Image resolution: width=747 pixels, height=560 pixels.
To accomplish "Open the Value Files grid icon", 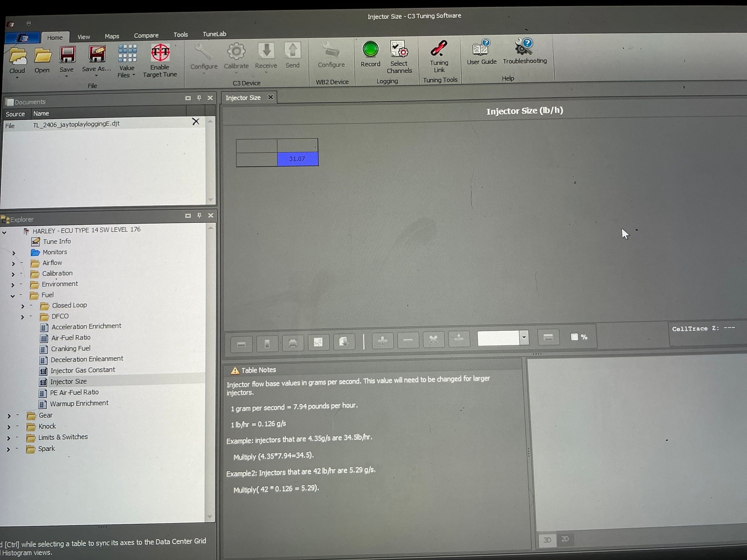I will coord(127,54).
